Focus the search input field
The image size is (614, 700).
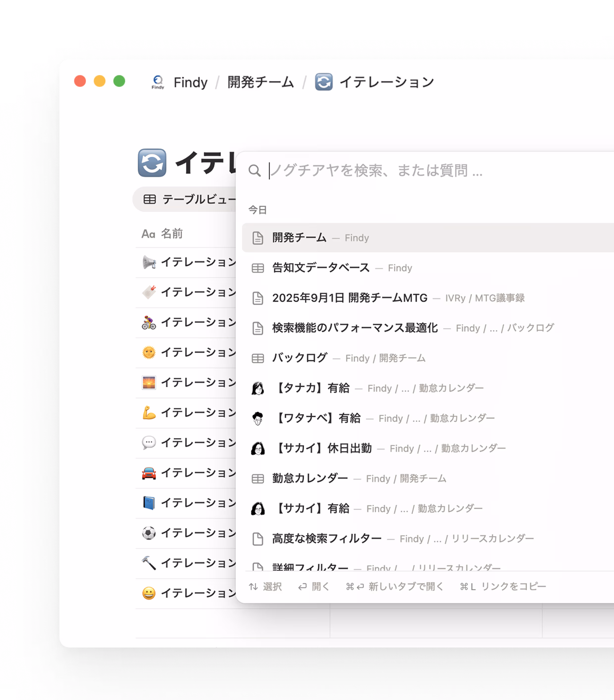click(x=377, y=171)
